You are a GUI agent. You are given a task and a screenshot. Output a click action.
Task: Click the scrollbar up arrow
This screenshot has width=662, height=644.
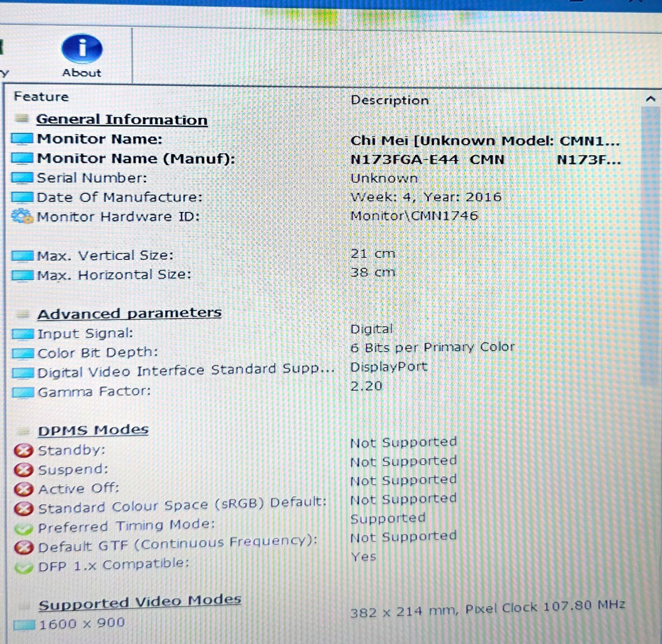(x=651, y=99)
